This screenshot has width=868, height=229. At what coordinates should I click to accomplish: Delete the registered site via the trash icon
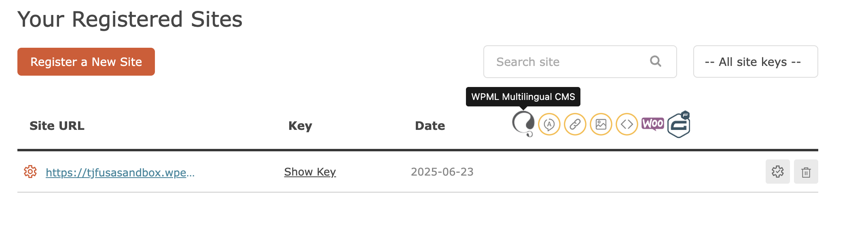pos(806,172)
